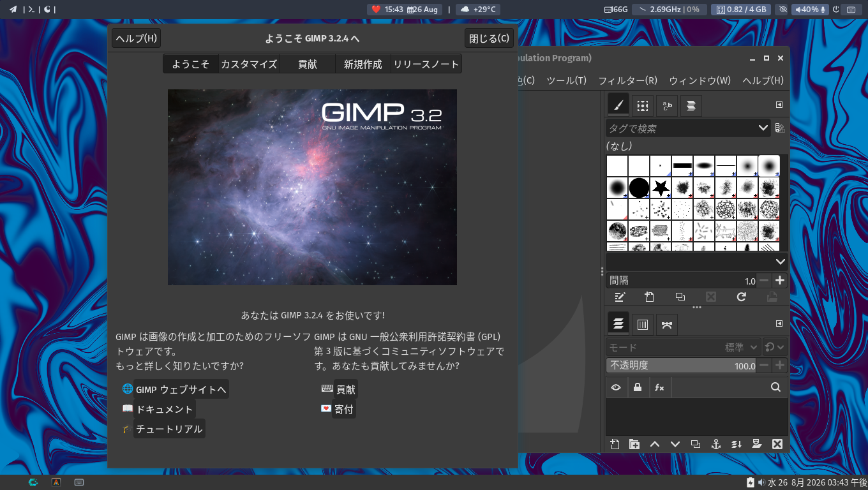Screen dimensions: 868x490
Task: Add a layer mask using the mask icon
Action: pyautogui.click(x=757, y=444)
